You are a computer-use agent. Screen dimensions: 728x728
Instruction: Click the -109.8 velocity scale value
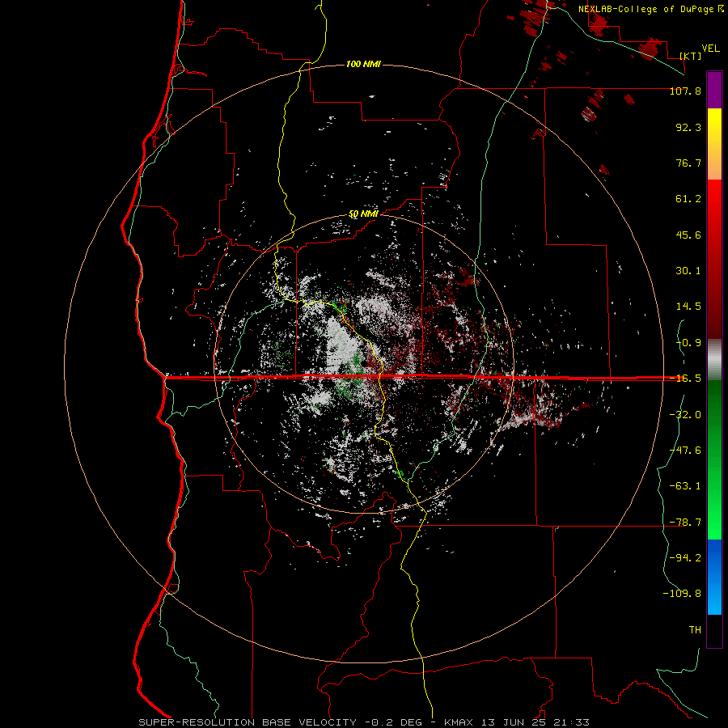tap(683, 594)
